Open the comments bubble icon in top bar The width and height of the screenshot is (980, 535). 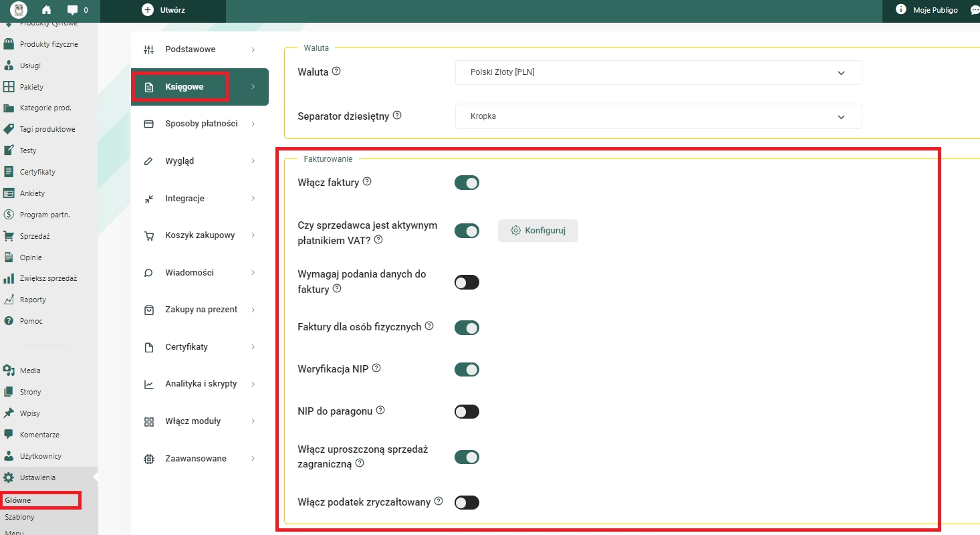(72, 10)
